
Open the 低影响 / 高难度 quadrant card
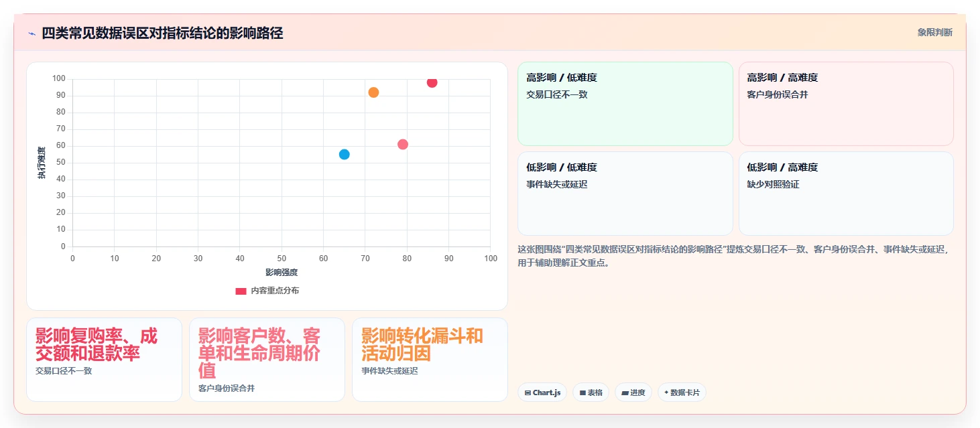click(846, 194)
